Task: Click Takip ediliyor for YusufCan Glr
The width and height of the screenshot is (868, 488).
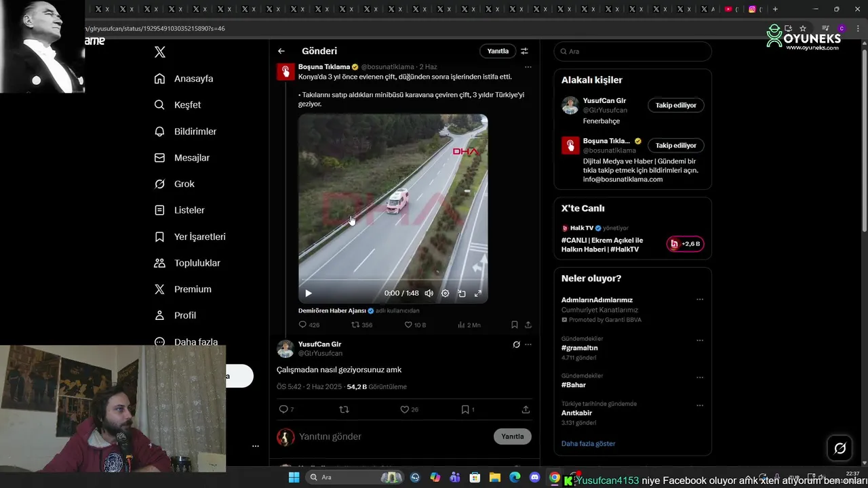Action: [x=676, y=105]
